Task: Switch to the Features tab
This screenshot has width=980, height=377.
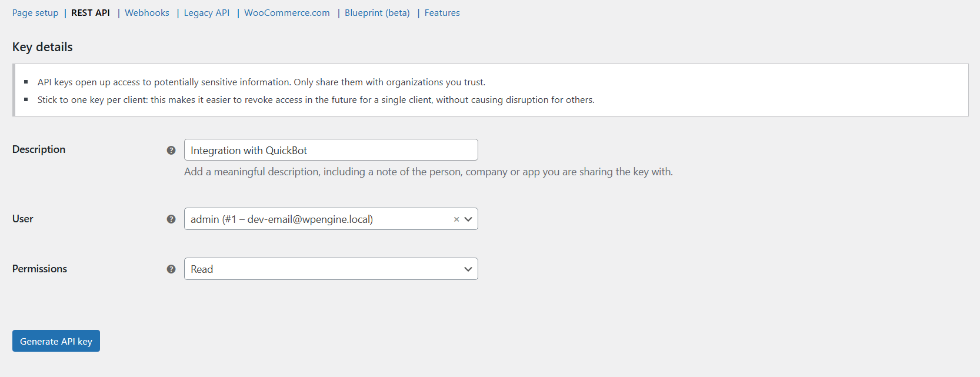Action: point(442,12)
